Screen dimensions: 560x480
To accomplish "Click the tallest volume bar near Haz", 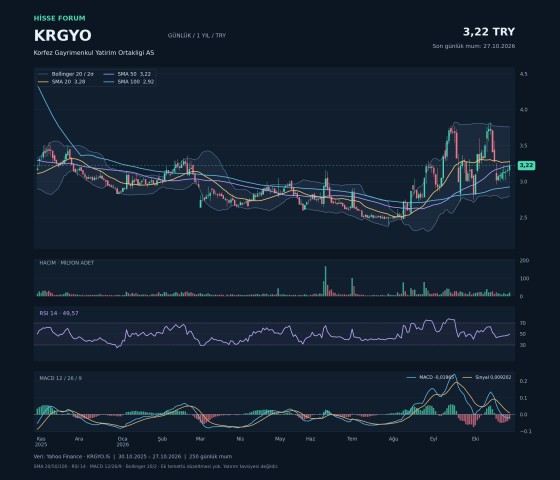I will click(x=325, y=281).
